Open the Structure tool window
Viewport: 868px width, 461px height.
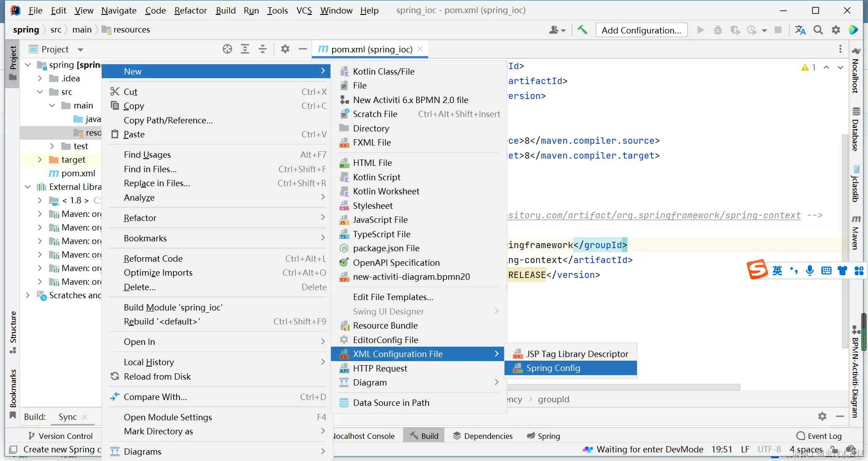pos(13,333)
